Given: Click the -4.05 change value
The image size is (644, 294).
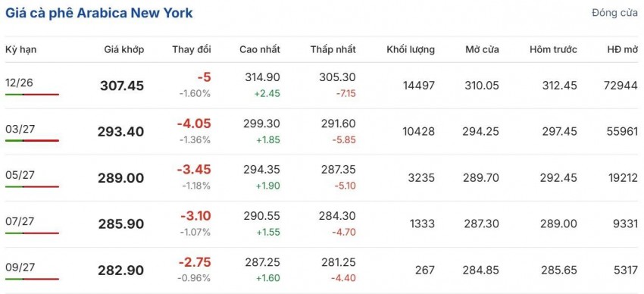Looking at the screenshot, I should click(194, 124).
